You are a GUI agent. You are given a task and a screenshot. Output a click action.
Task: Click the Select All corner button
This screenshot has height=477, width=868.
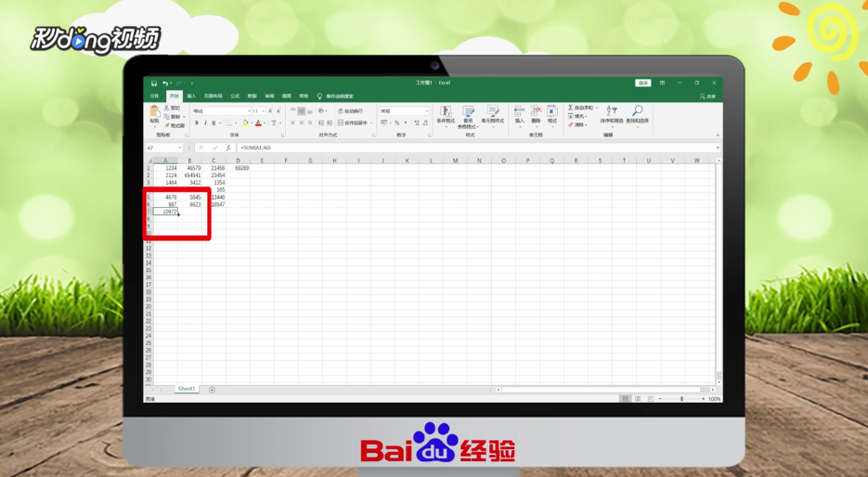[149, 161]
